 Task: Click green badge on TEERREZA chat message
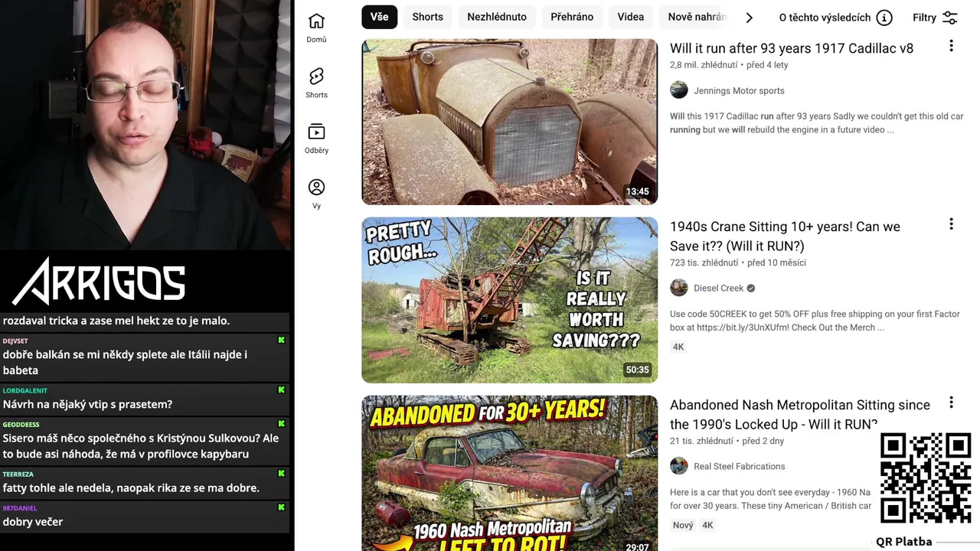(282, 473)
